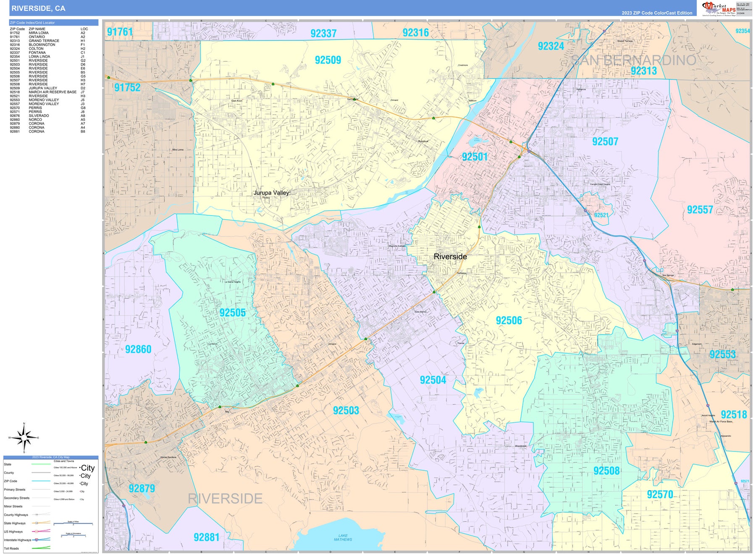
Task: Click the large City size sample in legend
Action: point(87,468)
